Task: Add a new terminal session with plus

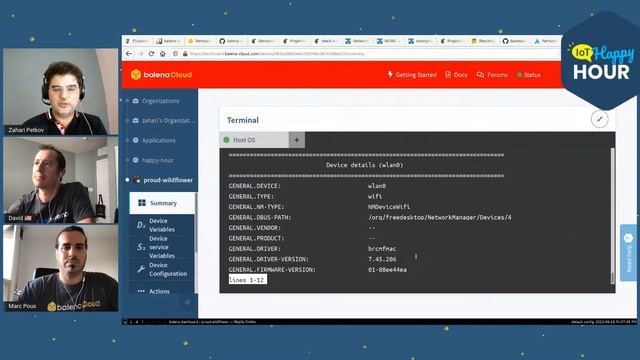Action: coord(297,140)
